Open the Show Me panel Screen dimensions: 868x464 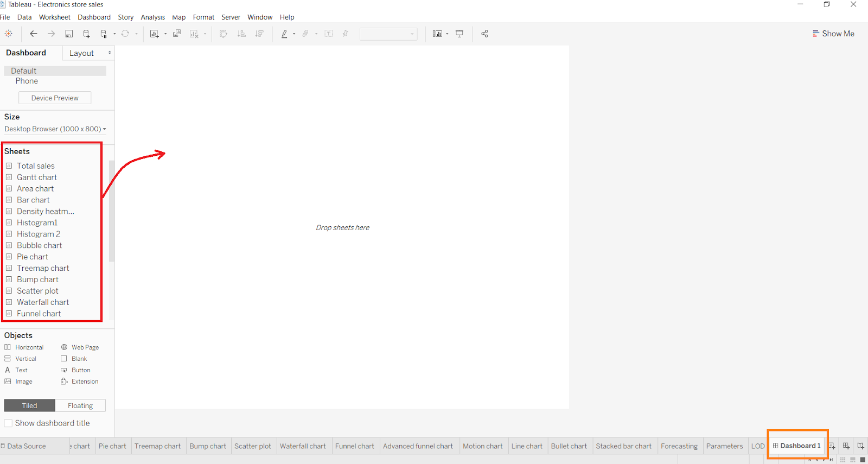pyautogui.click(x=833, y=34)
